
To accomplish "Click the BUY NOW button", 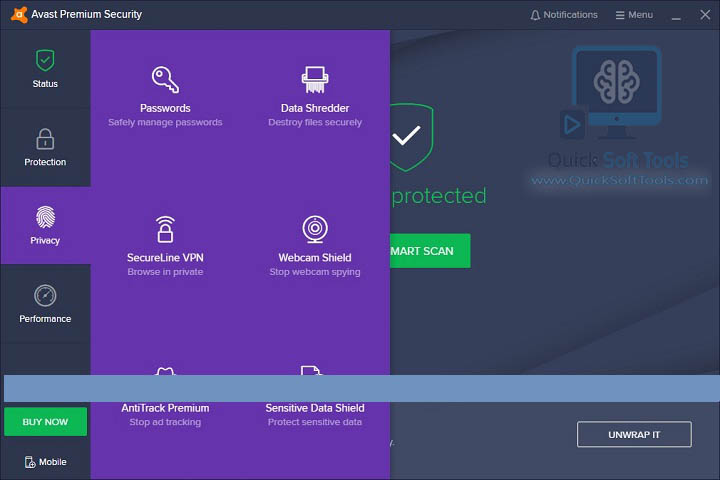I will point(45,422).
